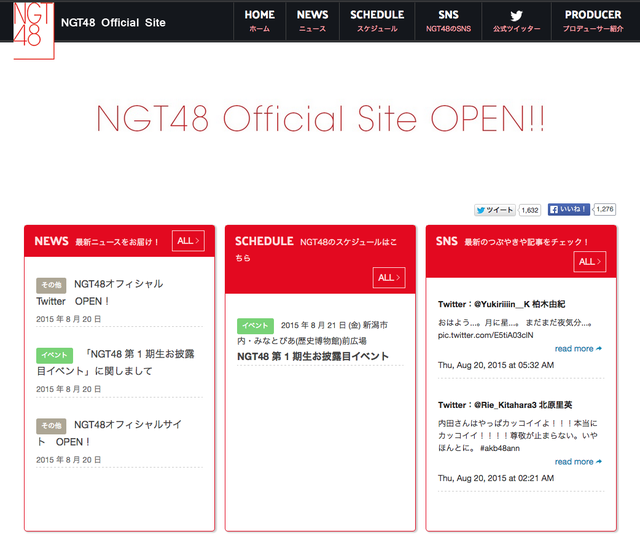Open schedule entry NGT48 第1期生お披露目イベント
Screen dimensions: 640x537
(313, 356)
